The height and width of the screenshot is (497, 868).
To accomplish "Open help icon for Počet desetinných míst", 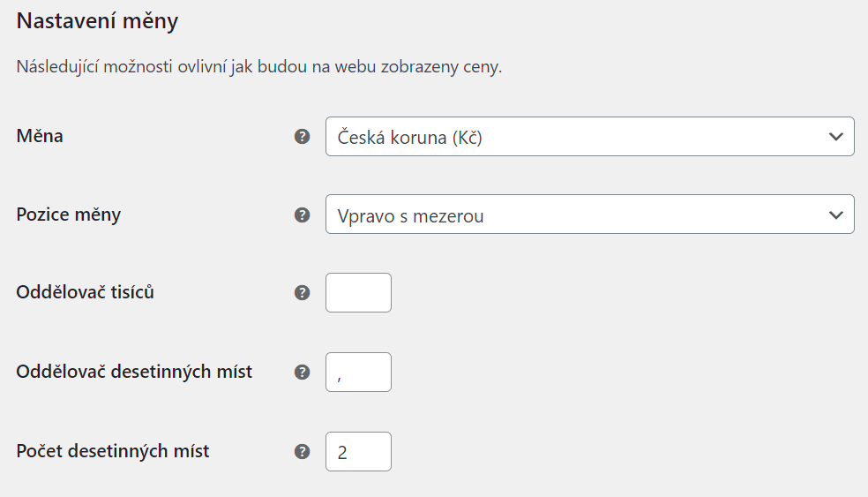I will (302, 452).
